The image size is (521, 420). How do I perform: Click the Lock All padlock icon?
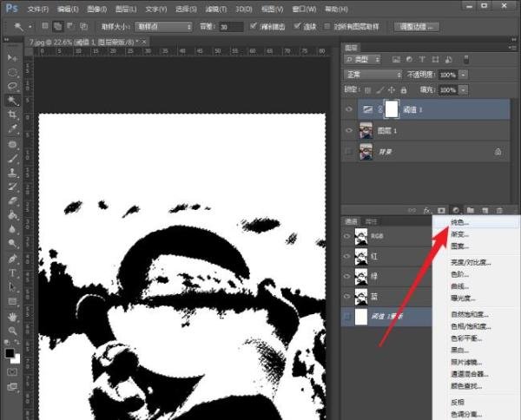(404, 89)
